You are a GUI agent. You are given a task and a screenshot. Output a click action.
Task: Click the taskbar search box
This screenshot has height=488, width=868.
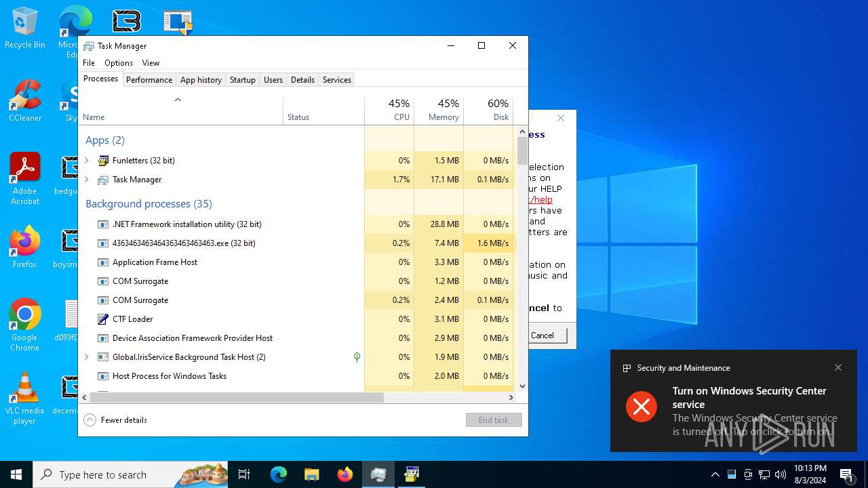point(131,474)
